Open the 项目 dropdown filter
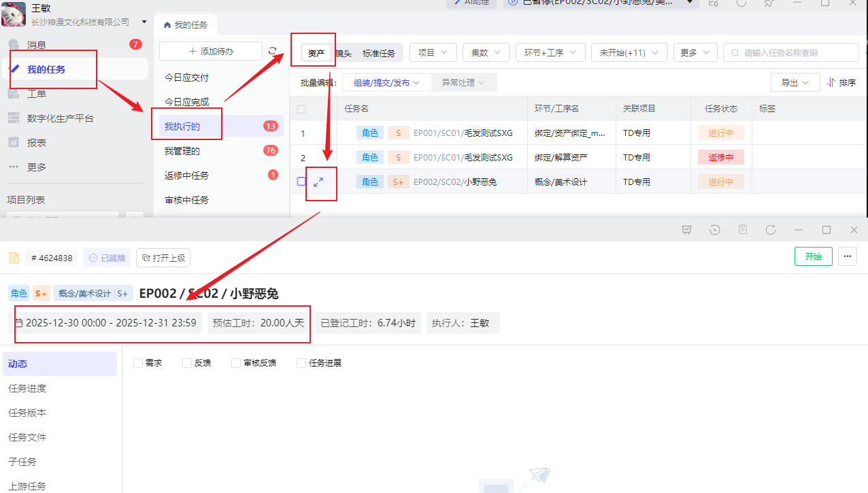 coord(433,52)
